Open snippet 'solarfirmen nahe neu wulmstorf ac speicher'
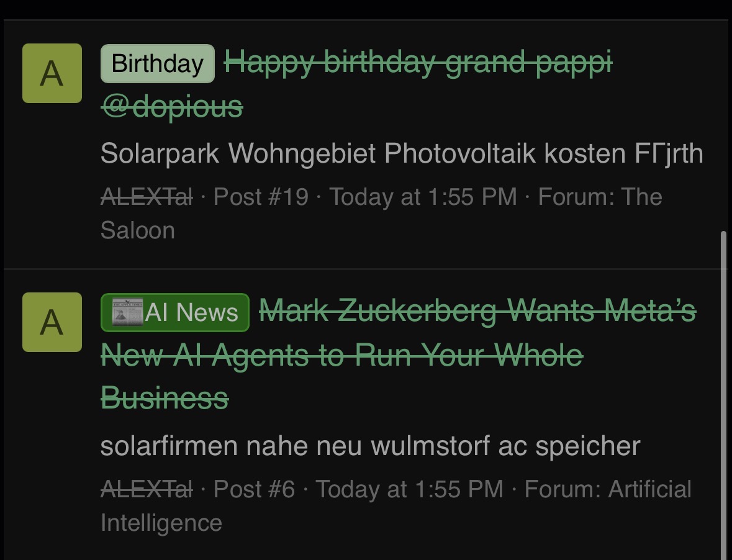The width and height of the screenshot is (732, 560). coord(370,446)
